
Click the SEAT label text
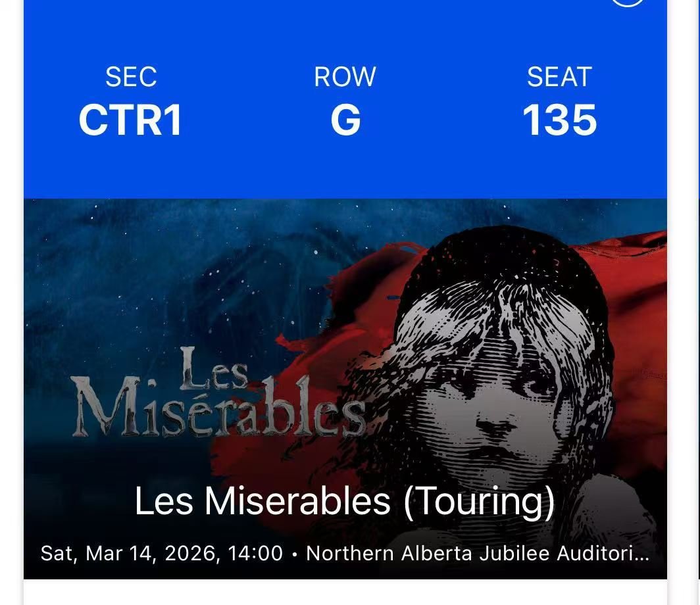coord(560,77)
